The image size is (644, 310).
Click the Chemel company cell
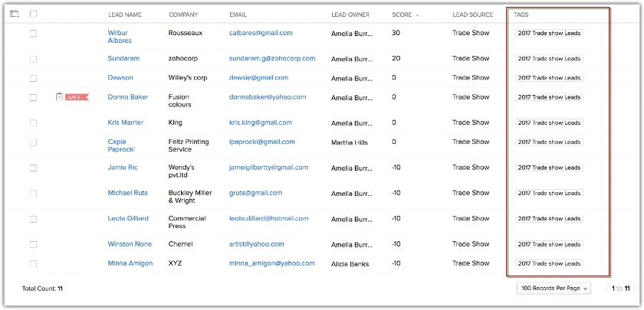point(180,243)
